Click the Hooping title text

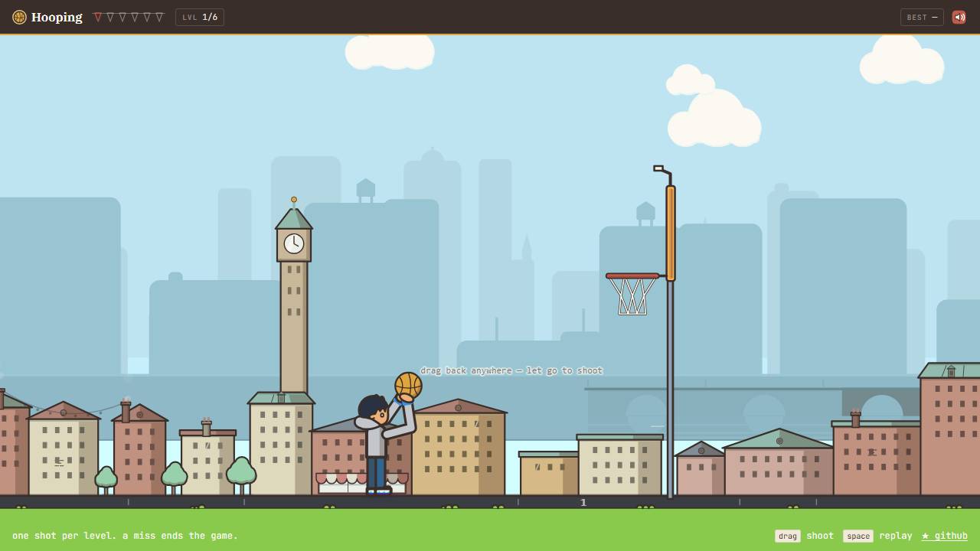57,17
